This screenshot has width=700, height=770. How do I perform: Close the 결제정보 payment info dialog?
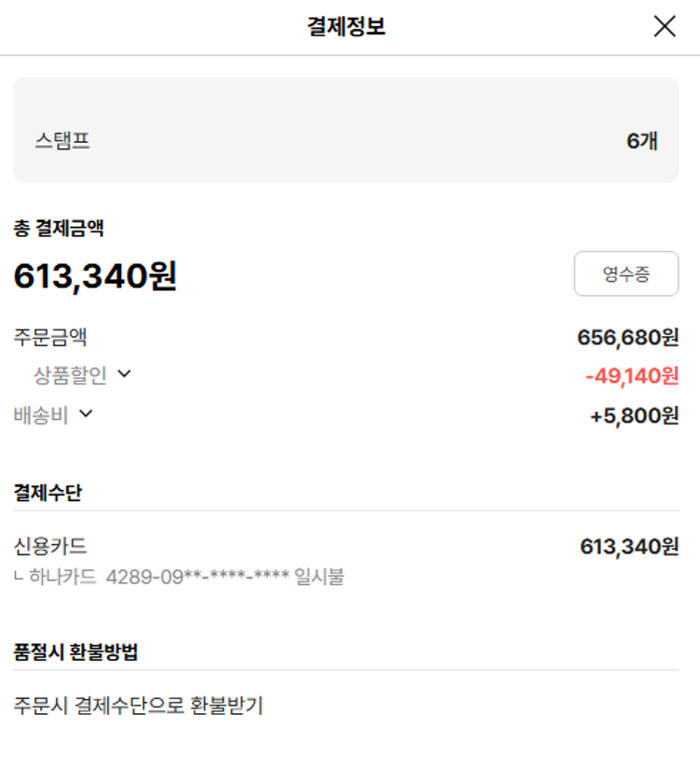click(665, 26)
